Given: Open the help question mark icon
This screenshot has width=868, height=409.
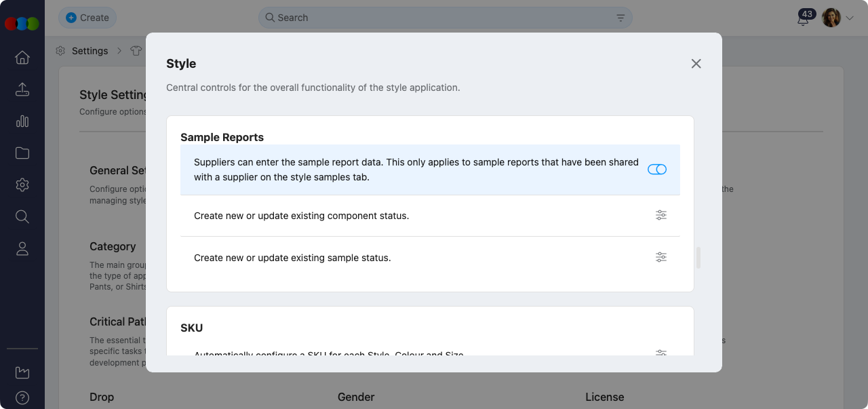Looking at the screenshot, I should coord(22,397).
